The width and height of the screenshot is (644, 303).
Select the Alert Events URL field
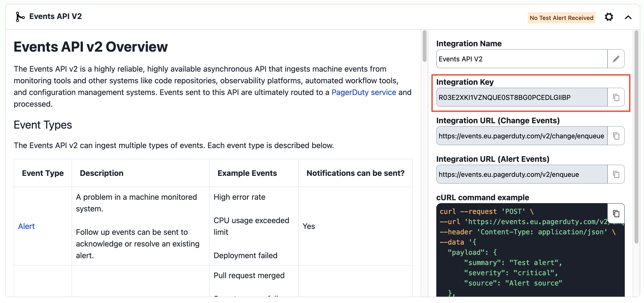[522, 175]
